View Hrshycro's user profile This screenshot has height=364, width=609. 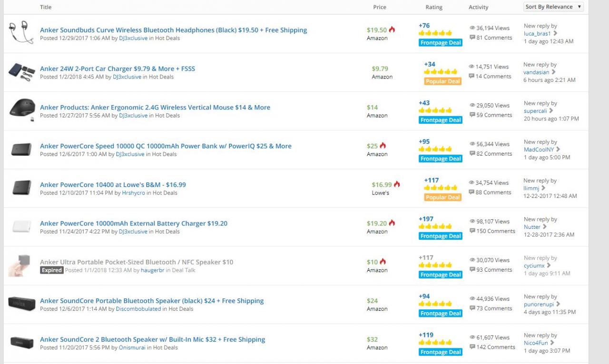134,193
